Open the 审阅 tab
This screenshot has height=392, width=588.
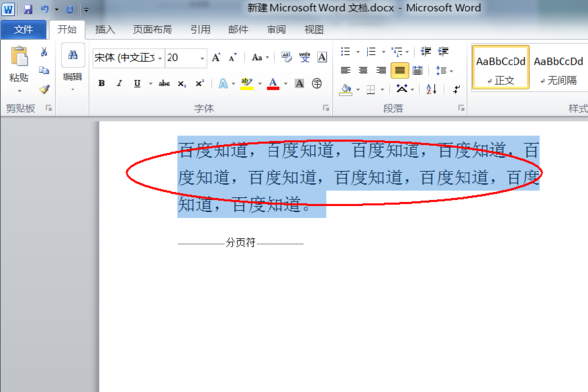point(276,29)
